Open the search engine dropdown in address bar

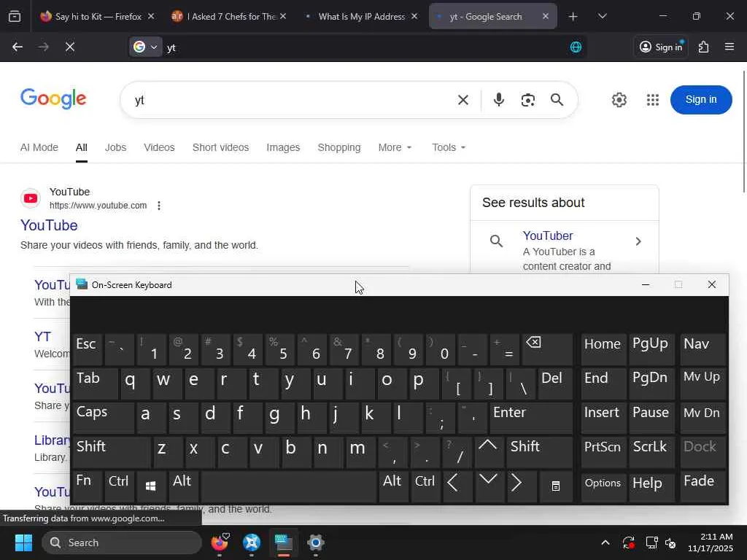coord(146,47)
